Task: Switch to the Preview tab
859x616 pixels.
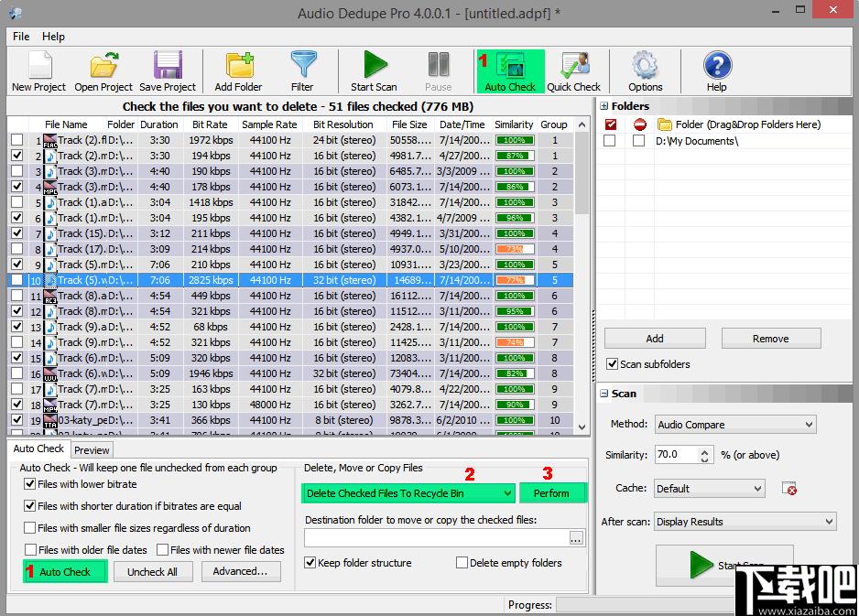Action: [x=92, y=450]
